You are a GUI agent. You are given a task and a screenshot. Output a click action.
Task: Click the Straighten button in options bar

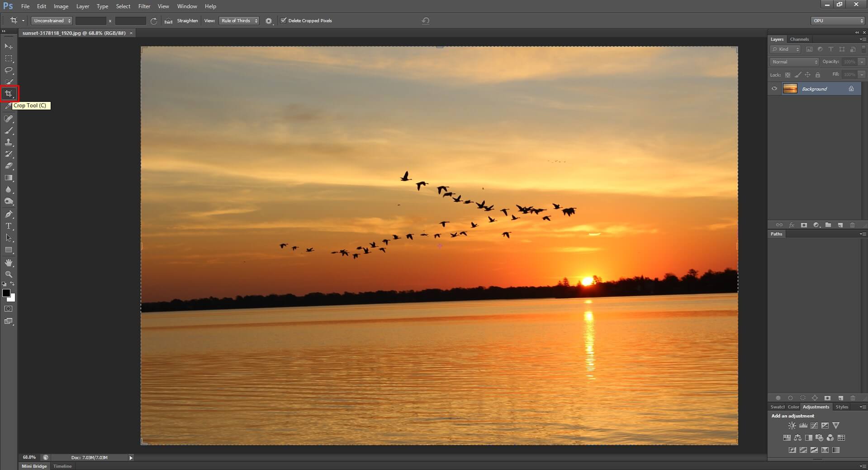pos(187,20)
